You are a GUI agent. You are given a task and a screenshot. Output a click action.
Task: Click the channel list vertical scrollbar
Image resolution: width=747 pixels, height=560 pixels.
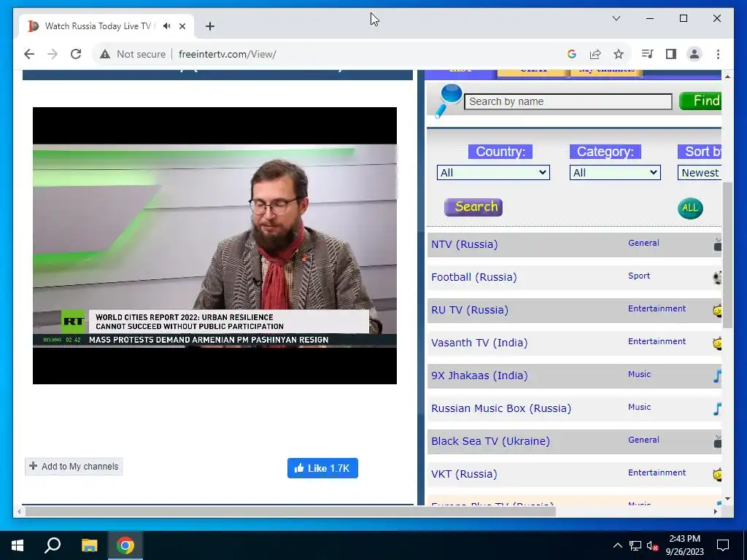point(727,254)
